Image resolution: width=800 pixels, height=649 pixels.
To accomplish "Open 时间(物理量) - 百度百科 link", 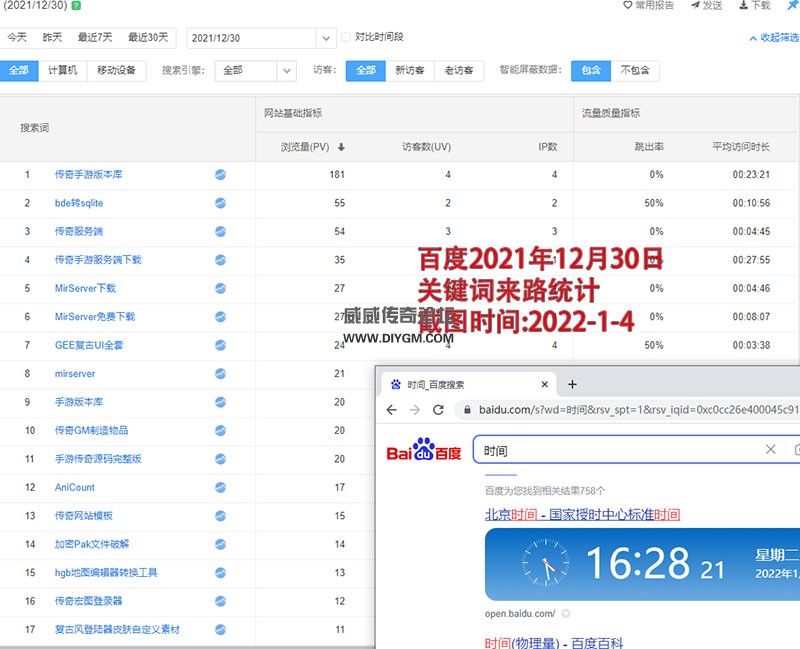I will (x=554, y=642).
